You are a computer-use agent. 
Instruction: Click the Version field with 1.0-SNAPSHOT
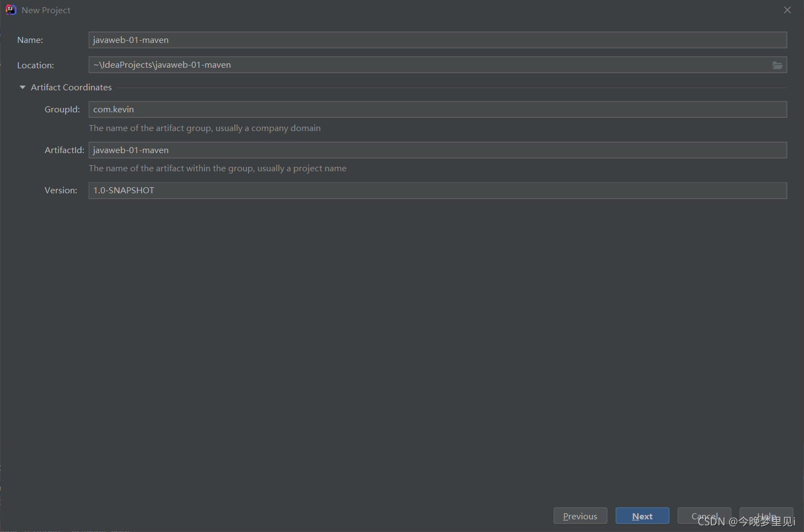(x=438, y=191)
